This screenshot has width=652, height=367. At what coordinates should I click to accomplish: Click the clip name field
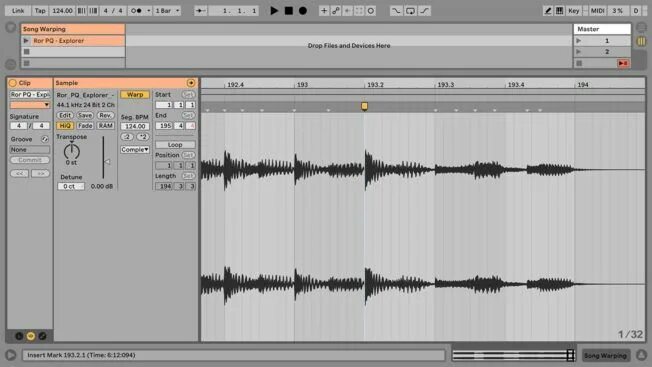pos(30,95)
